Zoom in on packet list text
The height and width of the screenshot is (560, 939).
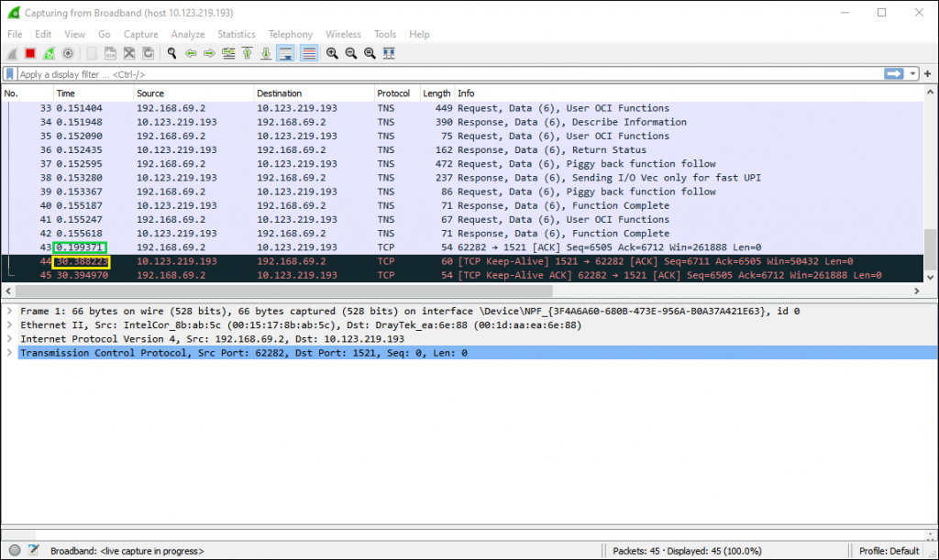(x=332, y=53)
